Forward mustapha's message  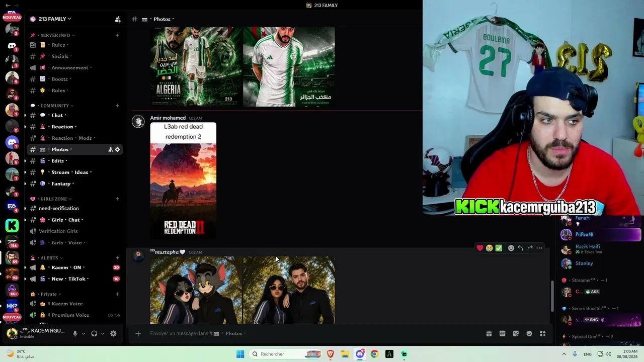[x=530, y=248]
